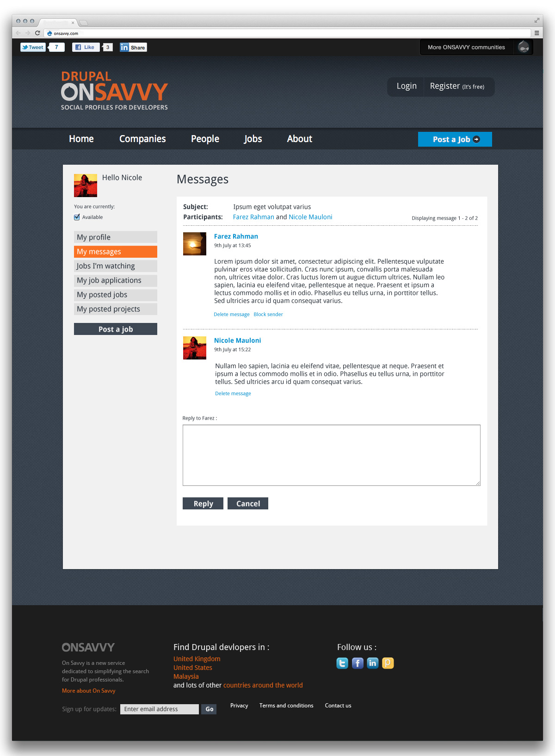Open the LinkedIn follow icon in footer

point(373,663)
